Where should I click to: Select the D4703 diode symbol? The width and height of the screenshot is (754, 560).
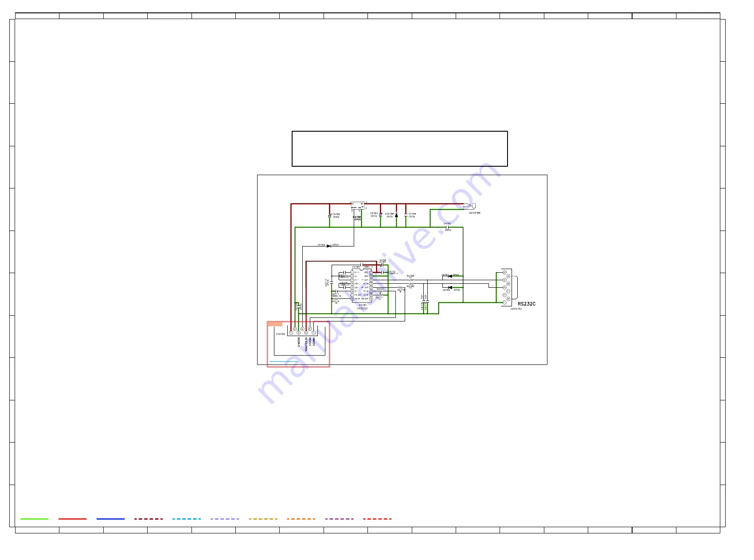click(x=329, y=246)
